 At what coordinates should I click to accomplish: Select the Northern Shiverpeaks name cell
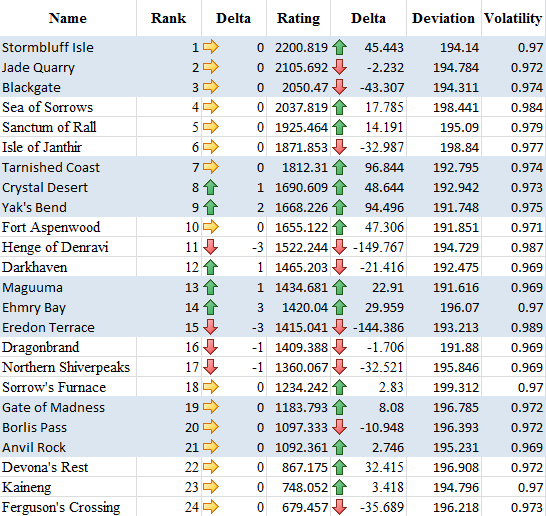click(x=68, y=367)
